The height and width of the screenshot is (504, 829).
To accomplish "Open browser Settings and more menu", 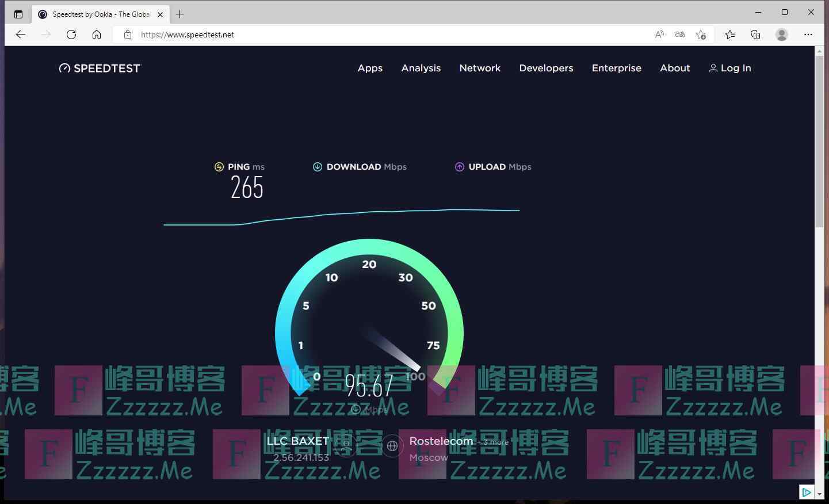I will point(808,35).
